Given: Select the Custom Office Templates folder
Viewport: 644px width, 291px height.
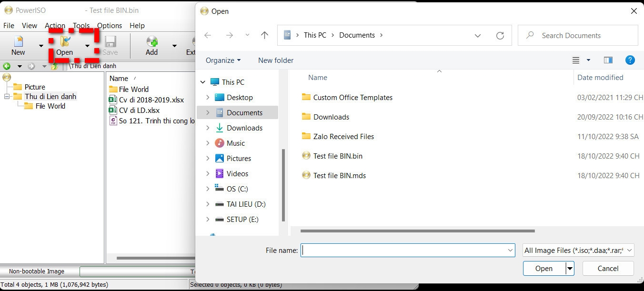Looking at the screenshot, I should click(x=352, y=97).
